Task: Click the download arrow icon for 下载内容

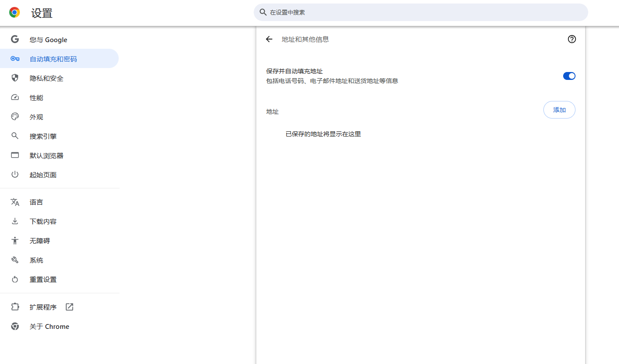Action: (x=15, y=221)
